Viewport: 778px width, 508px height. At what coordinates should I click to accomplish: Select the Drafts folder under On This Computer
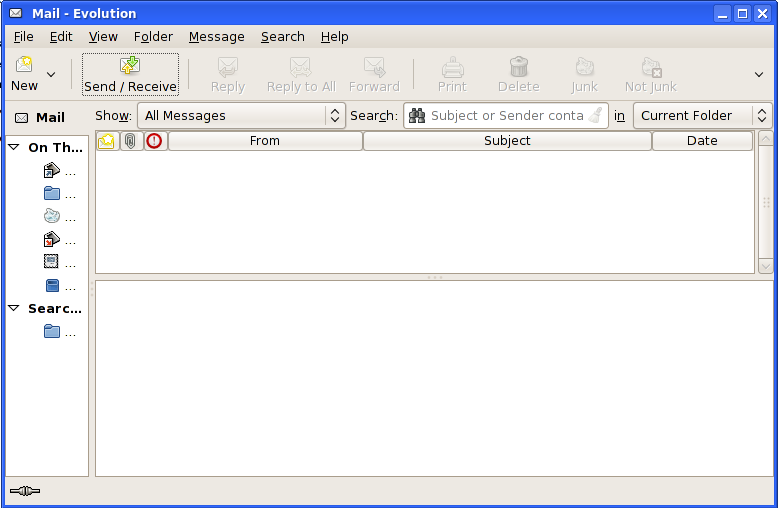point(52,193)
